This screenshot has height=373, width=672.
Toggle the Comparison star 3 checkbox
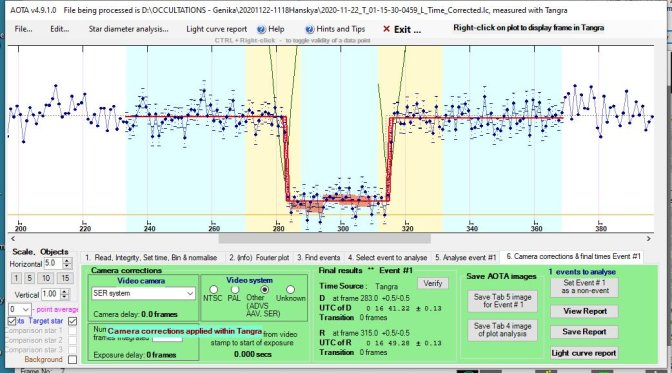pyautogui.click(x=72, y=349)
